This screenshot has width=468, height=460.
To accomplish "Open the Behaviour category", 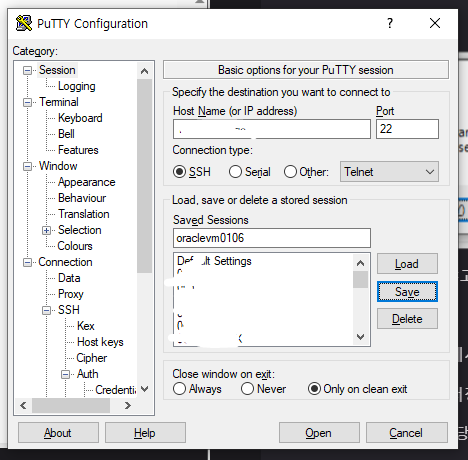I will [82, 198].
